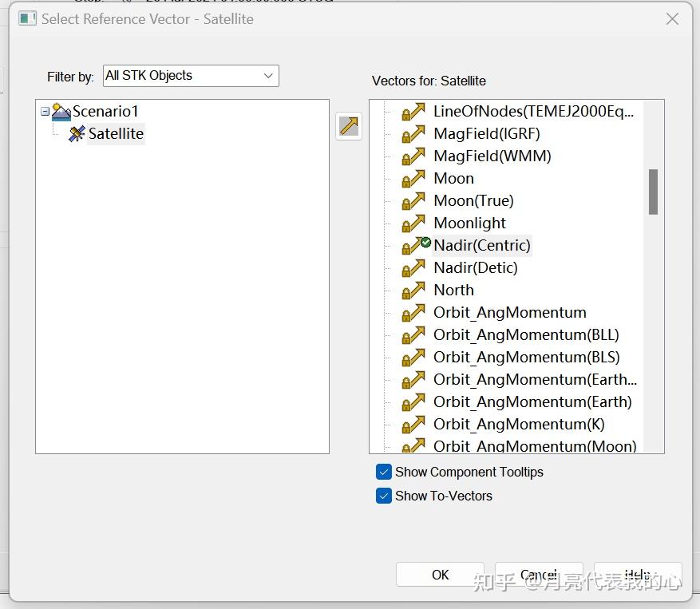Select the Orbit_AngMomentum(BLL) vector

pyautogui.click(x=526, y=335)
